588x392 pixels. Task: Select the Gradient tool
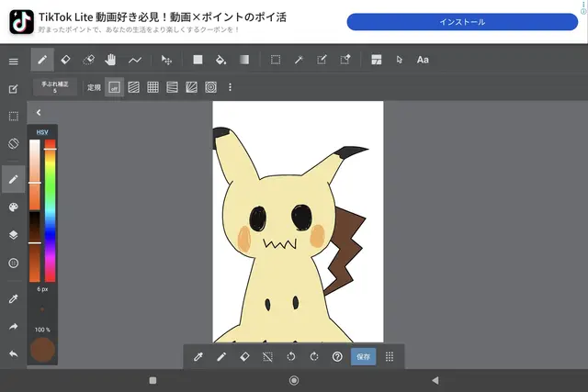(244, 60)
